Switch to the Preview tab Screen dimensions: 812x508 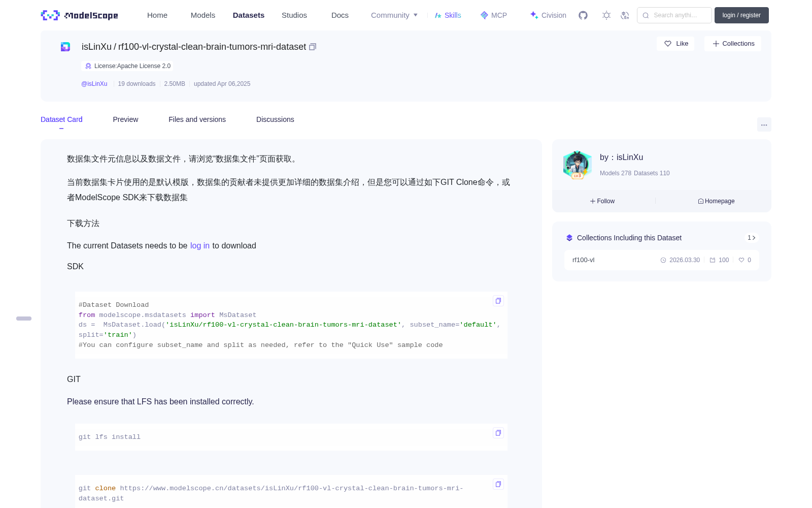click(125, 119)
